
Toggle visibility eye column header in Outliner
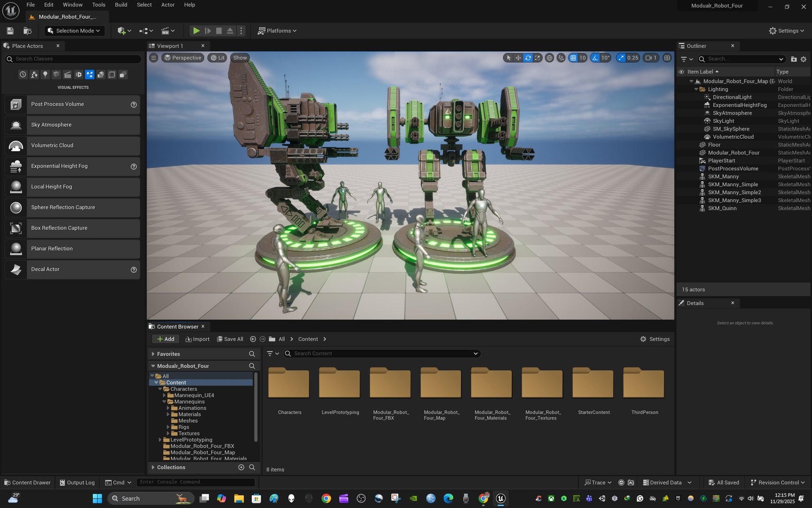681,72
